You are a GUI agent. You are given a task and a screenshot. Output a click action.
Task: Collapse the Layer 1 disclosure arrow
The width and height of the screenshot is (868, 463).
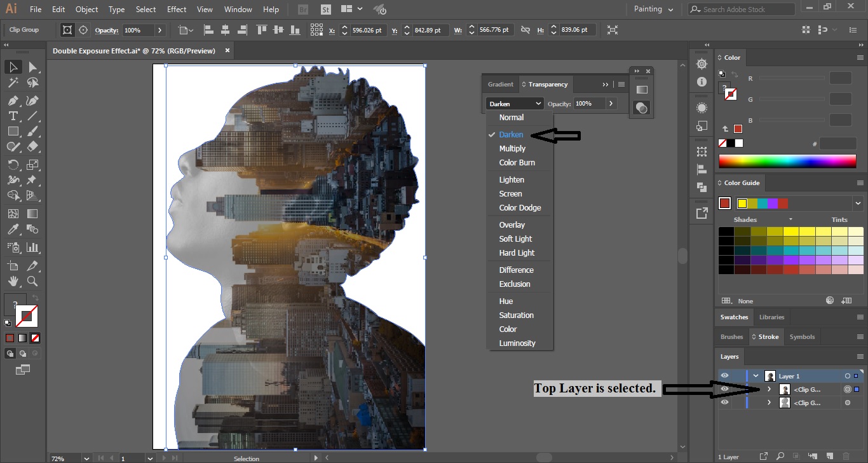click(x=756, y=375)
